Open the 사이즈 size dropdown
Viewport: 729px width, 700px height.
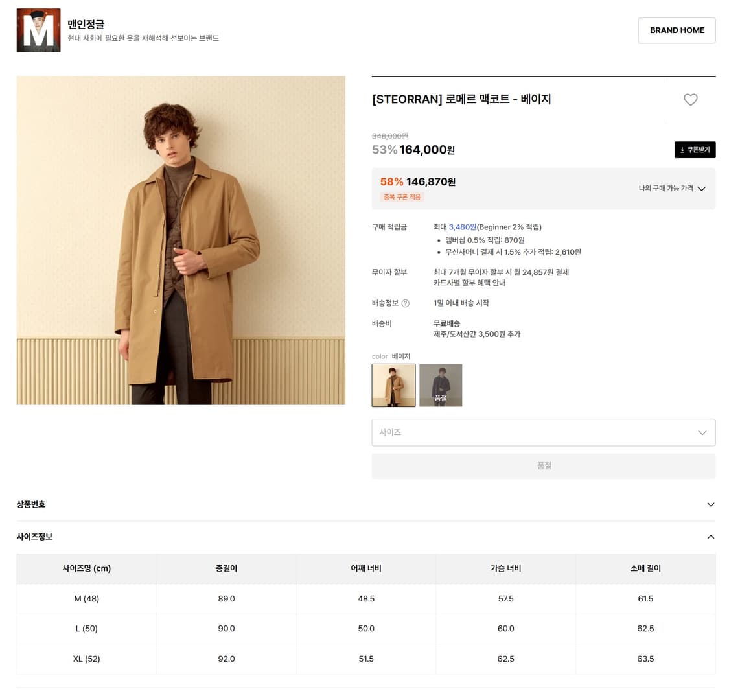(x=543, y=432)
